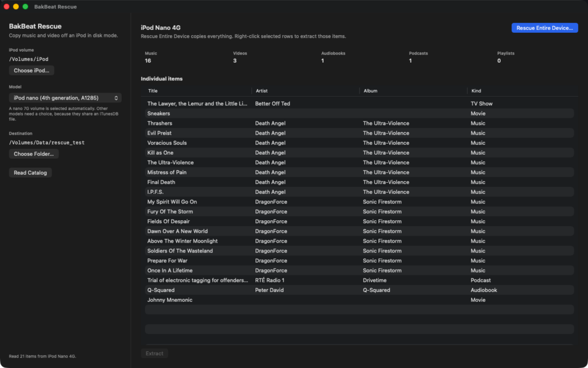Click the Music count of 16

(148, 61)
